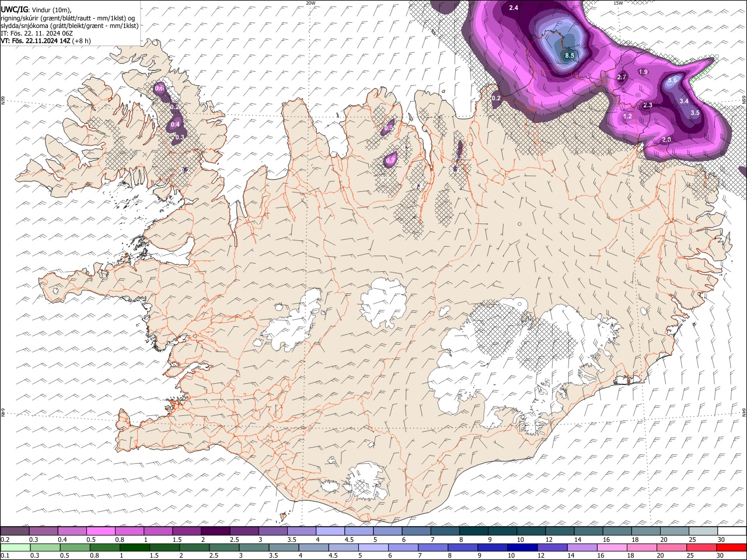The height and width of the screenshot is (560, 747).
Task: Click the 3.5 value label on the map, below 3.4
Action: pyautogui.click(x=695, y=113)
